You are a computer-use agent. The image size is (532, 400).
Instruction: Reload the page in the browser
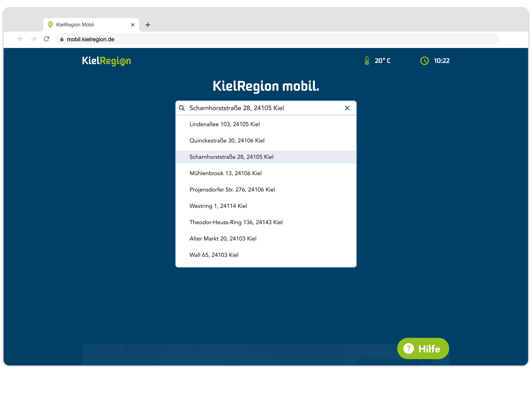click(x=46, y=39)
